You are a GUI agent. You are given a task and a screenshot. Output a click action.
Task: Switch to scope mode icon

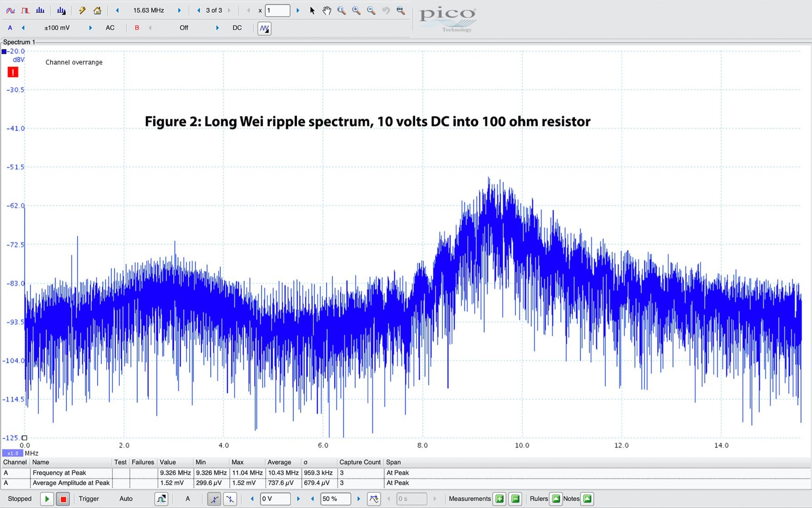pyautogui.click(x=10, y=10)
